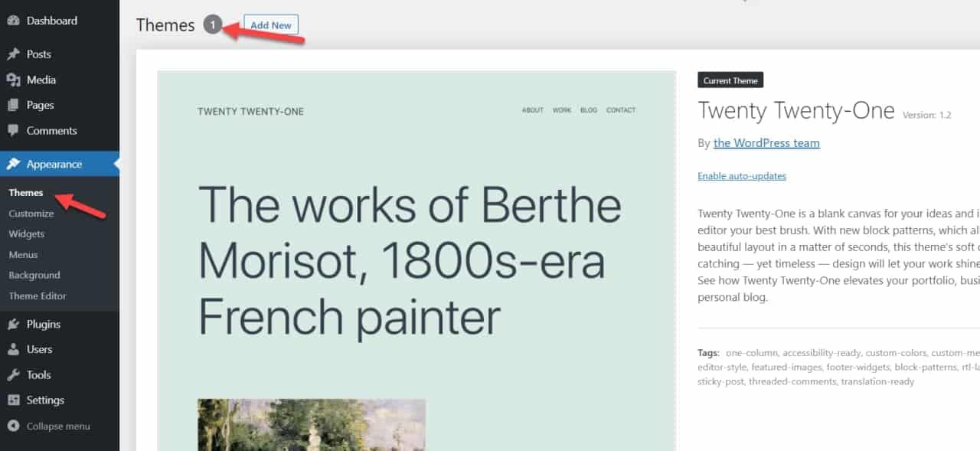Open the Widgets submenu item
The image size is (980, 451).
coord(27,234)
